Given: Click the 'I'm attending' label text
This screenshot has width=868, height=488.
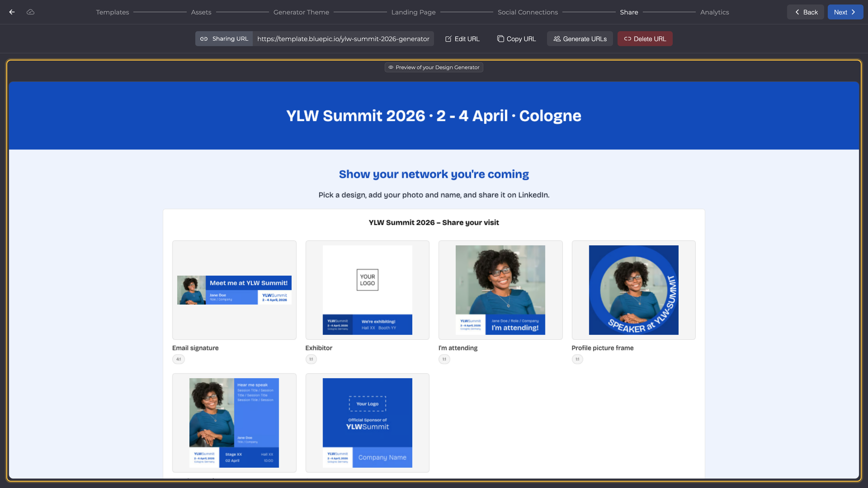Looking at the screenshot, I should pyautogui.click(x=458, y=348).
